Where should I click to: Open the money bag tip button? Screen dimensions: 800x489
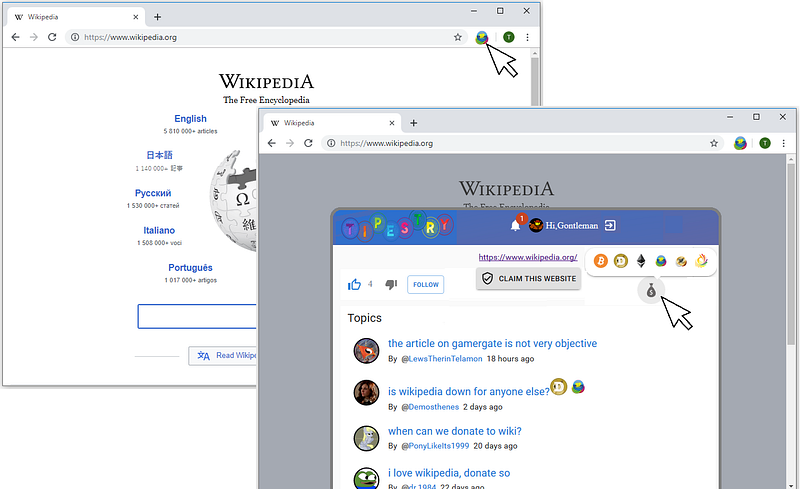pos(651,291)
